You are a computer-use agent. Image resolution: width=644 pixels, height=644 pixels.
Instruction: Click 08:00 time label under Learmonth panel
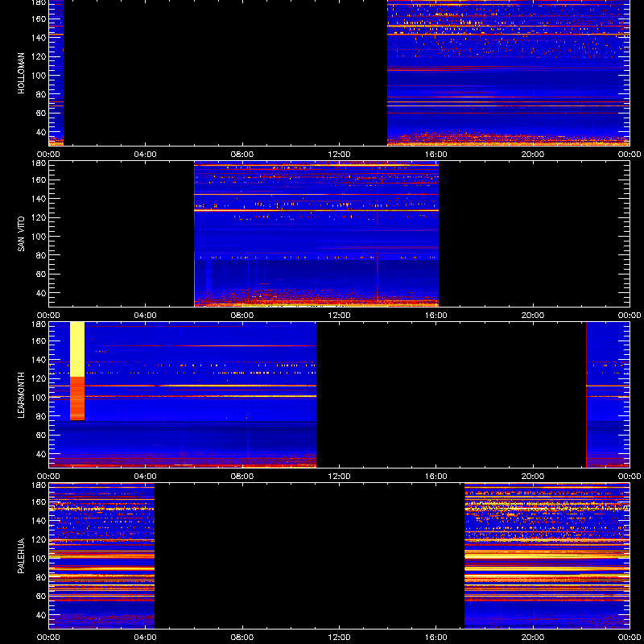click(242, 477)
